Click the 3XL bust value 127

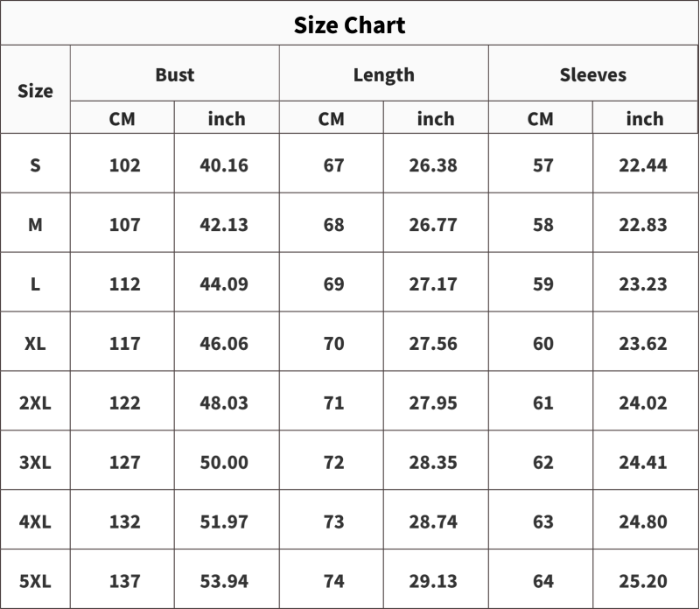point(124,462)
